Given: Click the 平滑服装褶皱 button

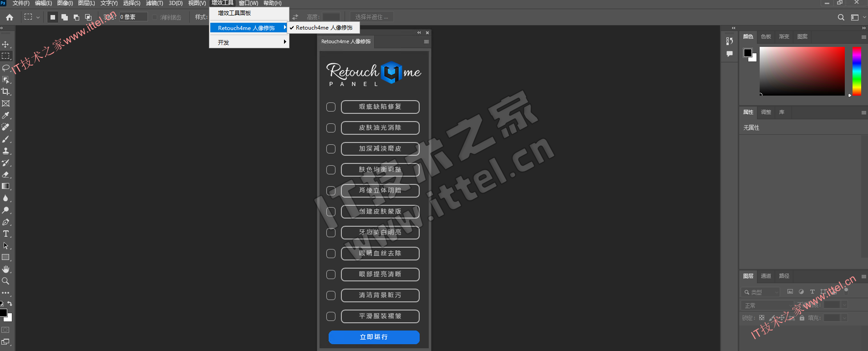Looking at the screenshot, I should (x=380, y=316).
